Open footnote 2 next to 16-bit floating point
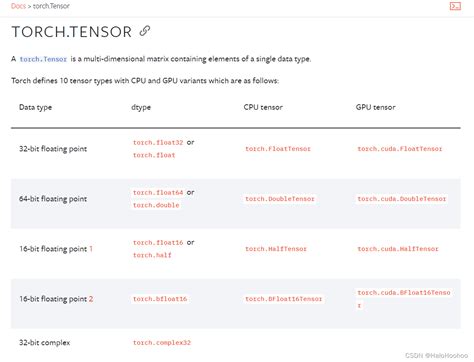The height and width of the screenshot is (362, 474). point(91,299)
